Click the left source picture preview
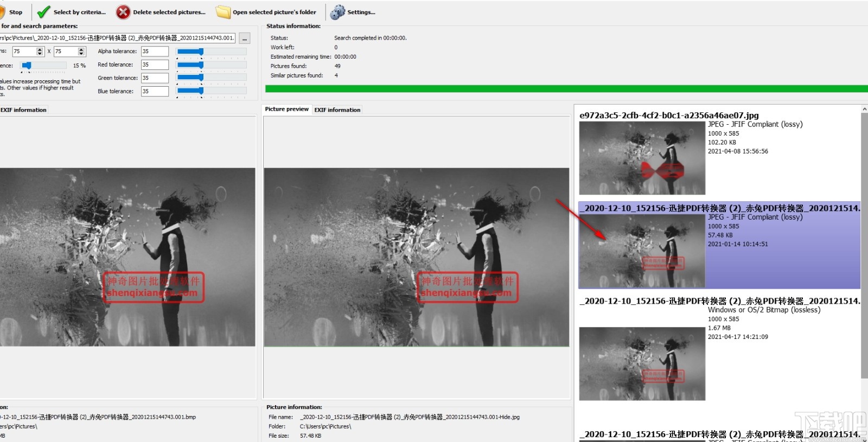The image size is (868, 442). tap(127, 257)
